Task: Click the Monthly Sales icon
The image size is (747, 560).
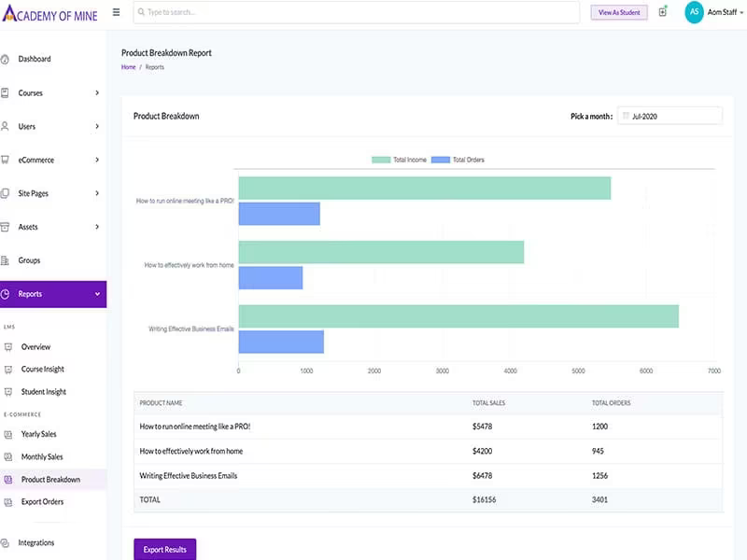Action: (8, 456)
